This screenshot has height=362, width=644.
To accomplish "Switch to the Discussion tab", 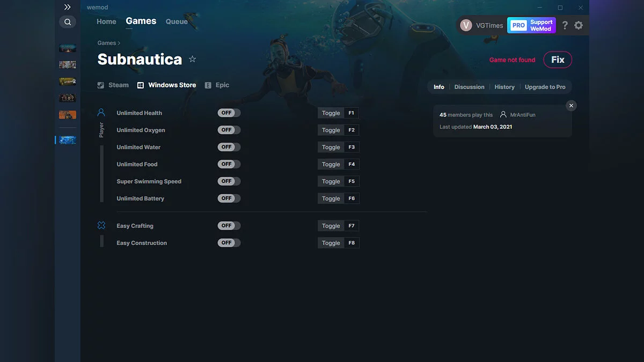I will 469,86.
